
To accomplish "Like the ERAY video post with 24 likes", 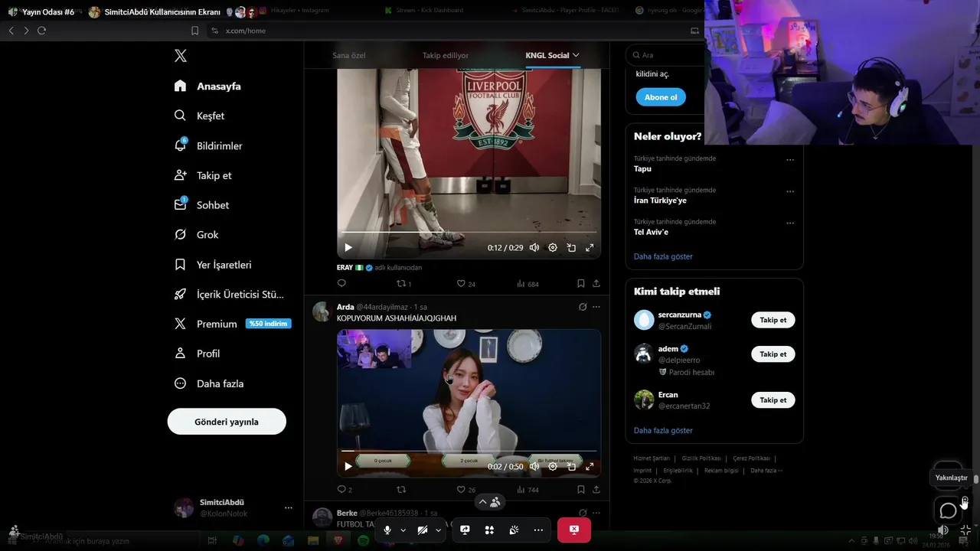I will (465, 283).
